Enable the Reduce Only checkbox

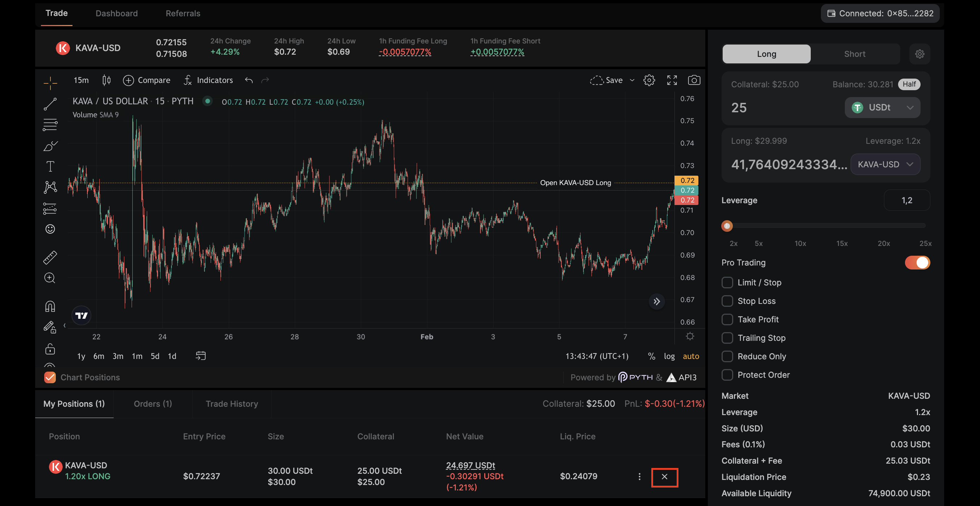pyautogui.click(x=727, y=357)
